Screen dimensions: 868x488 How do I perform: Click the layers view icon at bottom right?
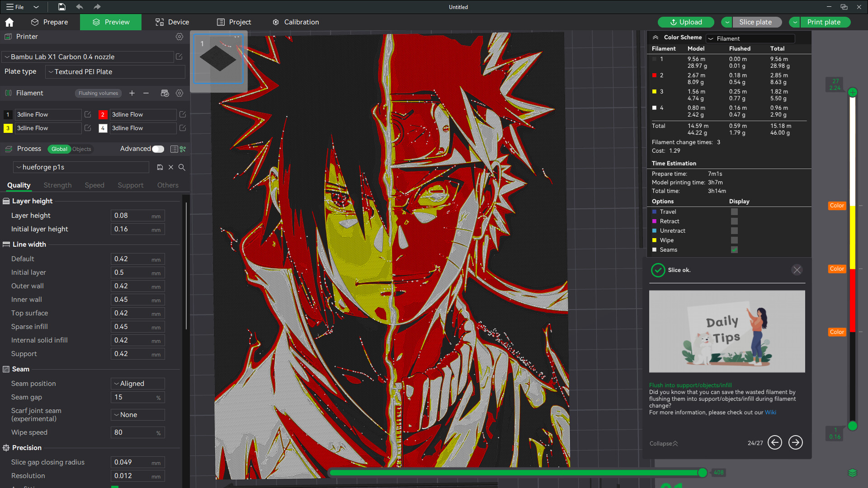[853, 473]
